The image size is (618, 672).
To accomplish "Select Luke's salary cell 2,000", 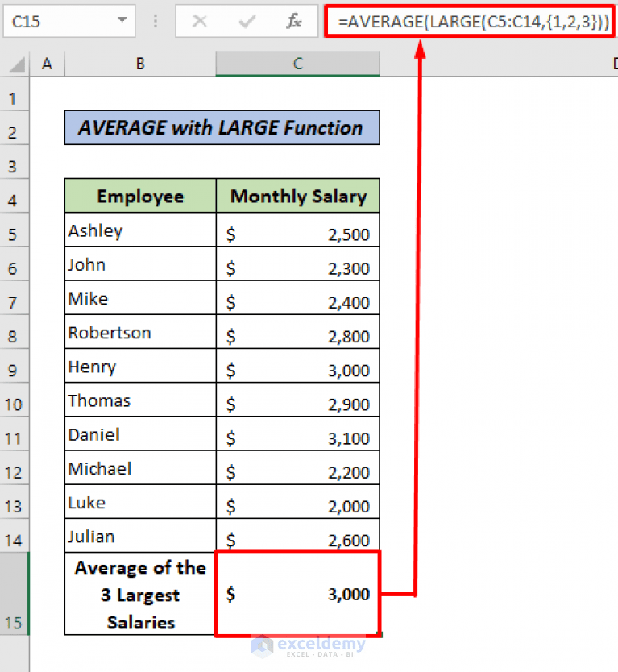I will click(x=298, y=502).
